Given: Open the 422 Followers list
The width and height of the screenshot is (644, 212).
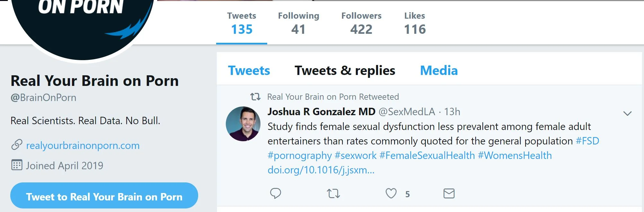Looking at the screenshot, I should pos(361,23).
